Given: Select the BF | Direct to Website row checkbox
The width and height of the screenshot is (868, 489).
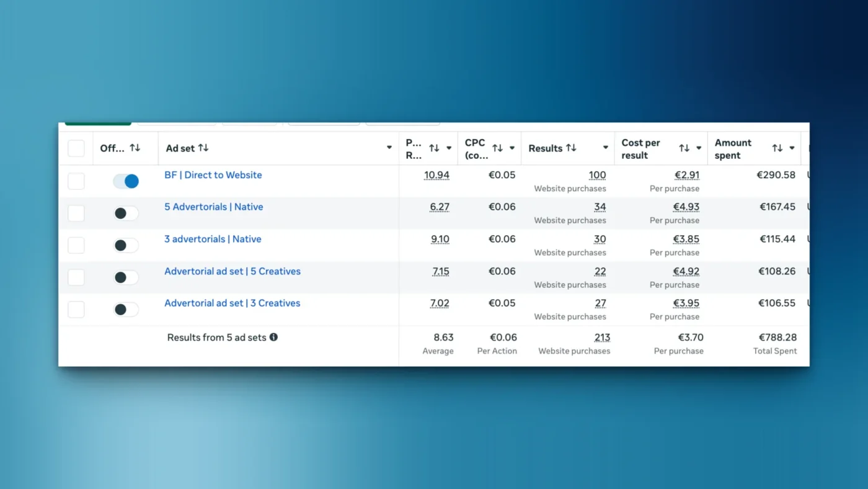Looking at the screenshot, I should 76,181.
